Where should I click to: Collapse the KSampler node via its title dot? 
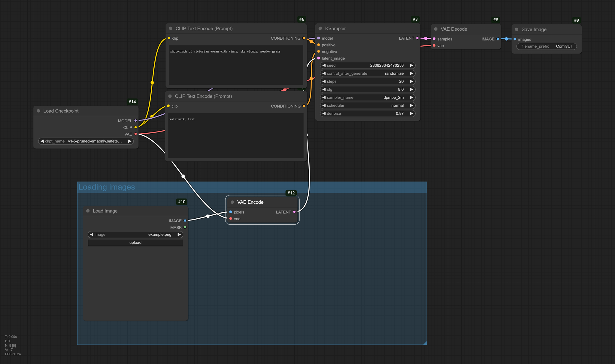pos(320,29)
